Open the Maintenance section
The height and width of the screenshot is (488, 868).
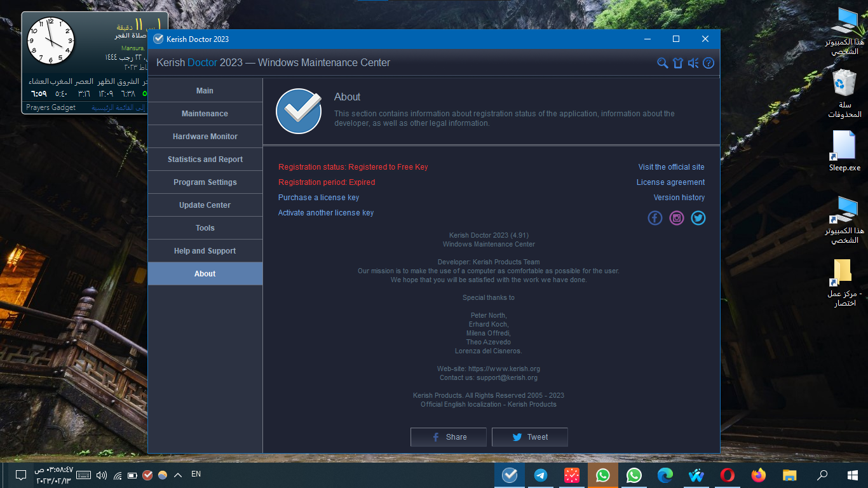(205, 114)
